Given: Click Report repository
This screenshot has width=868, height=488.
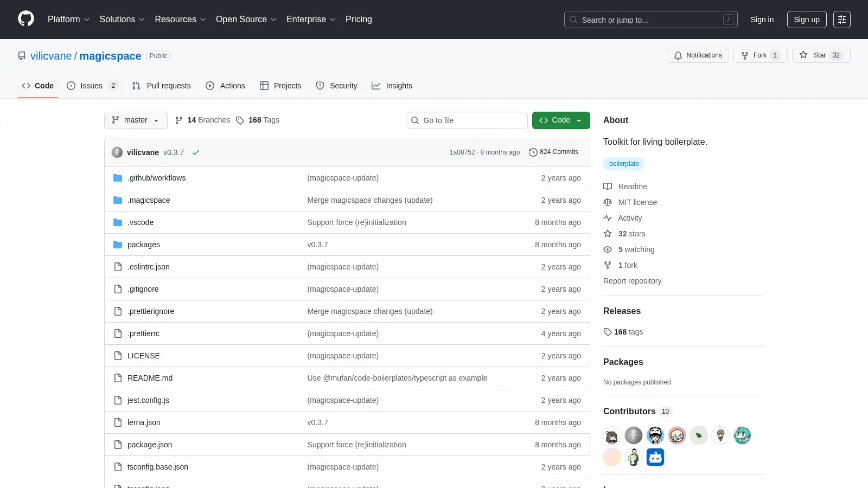Looking at the screenshot, I should (x=632, y=281).
